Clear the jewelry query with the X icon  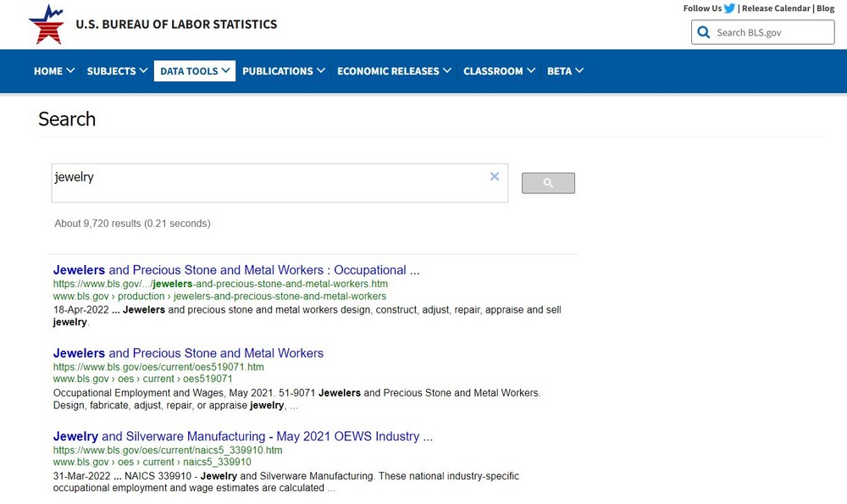click(x=495, y=177)
